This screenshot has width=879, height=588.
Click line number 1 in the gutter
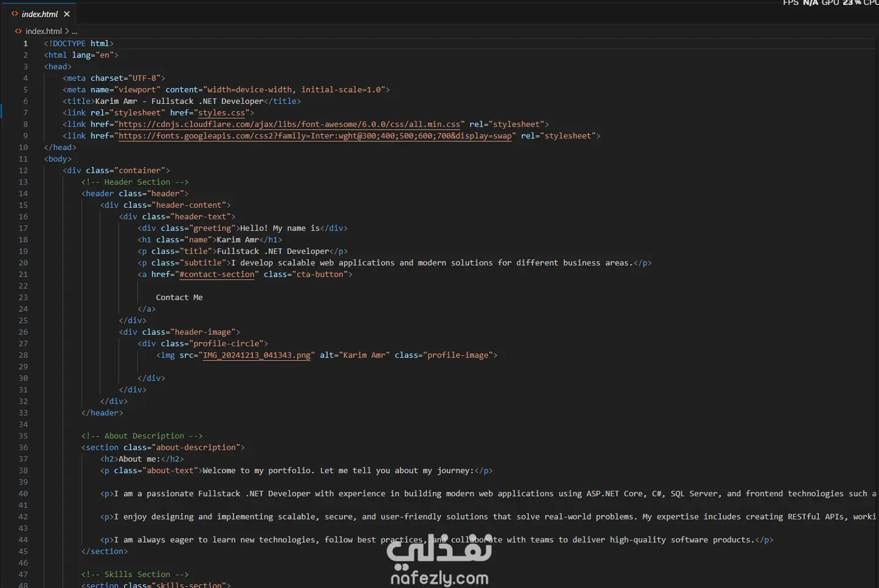point(26,44)
